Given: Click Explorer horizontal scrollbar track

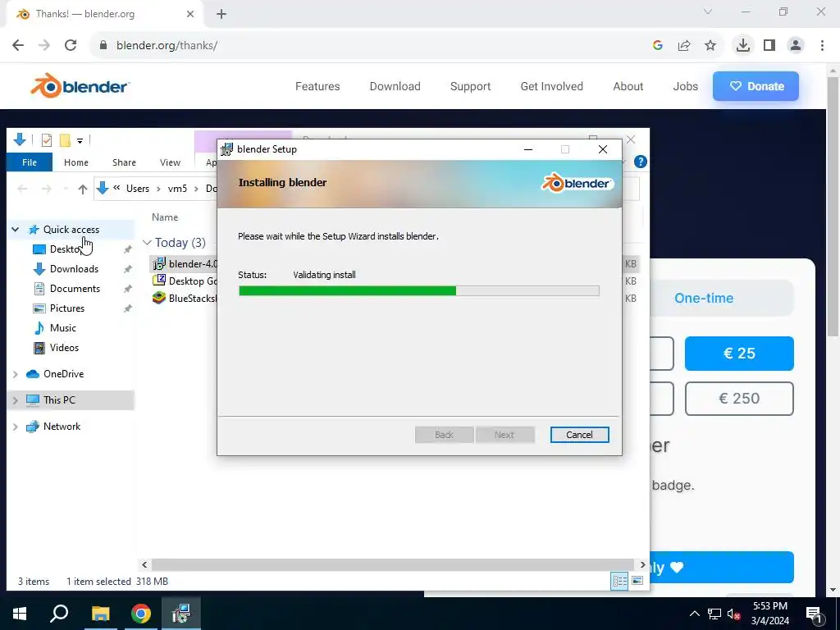Looking at the screenshot, I should (x=393, y=564).
